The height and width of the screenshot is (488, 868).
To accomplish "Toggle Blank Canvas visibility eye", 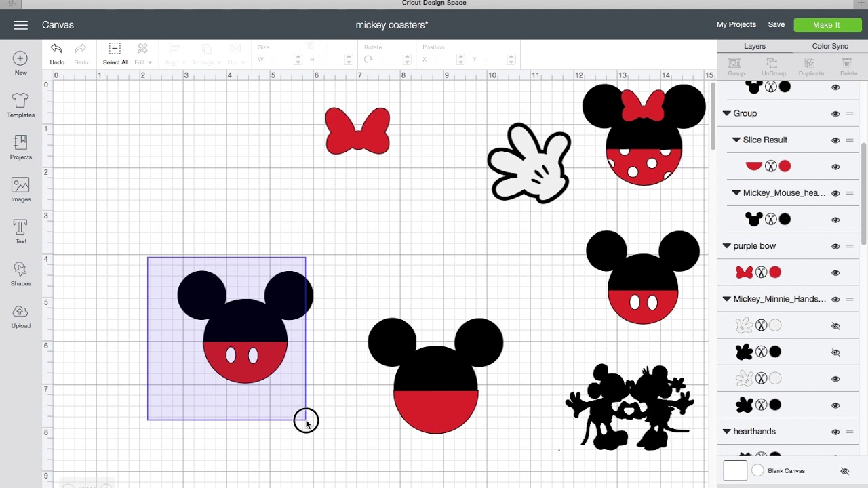I will tap(844, 471).
